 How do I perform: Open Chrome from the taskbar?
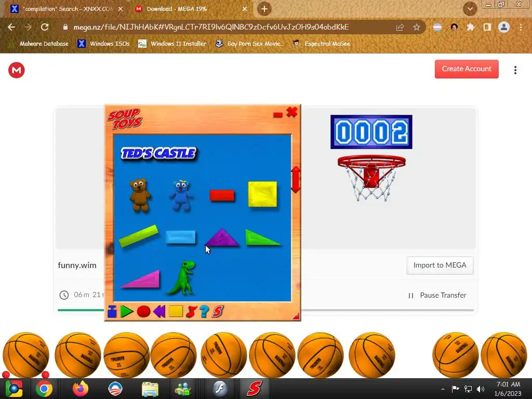(44, 389)
